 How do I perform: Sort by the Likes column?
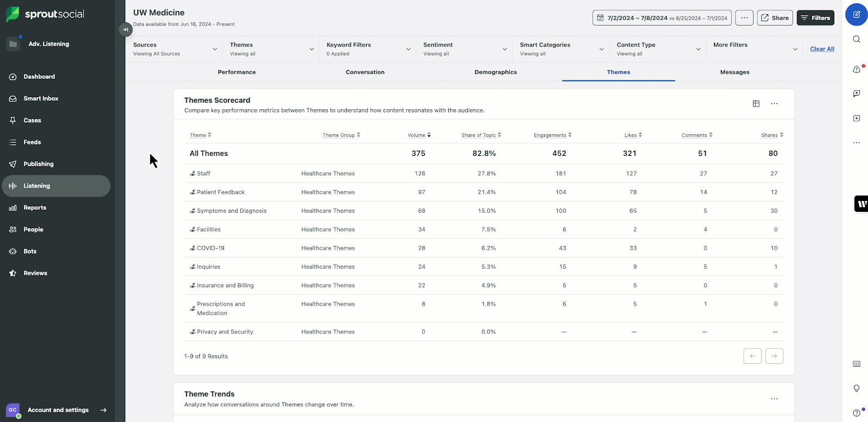[633, 135]
